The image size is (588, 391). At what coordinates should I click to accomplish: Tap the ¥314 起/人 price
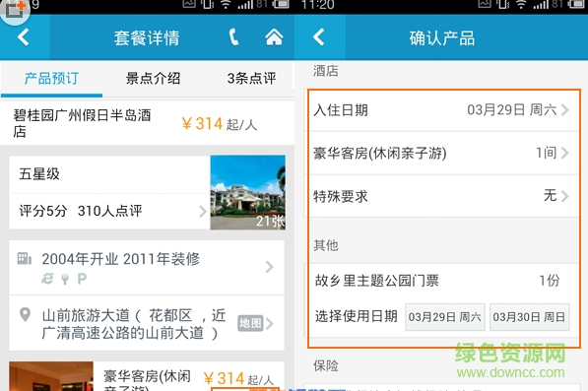point(220,124)
